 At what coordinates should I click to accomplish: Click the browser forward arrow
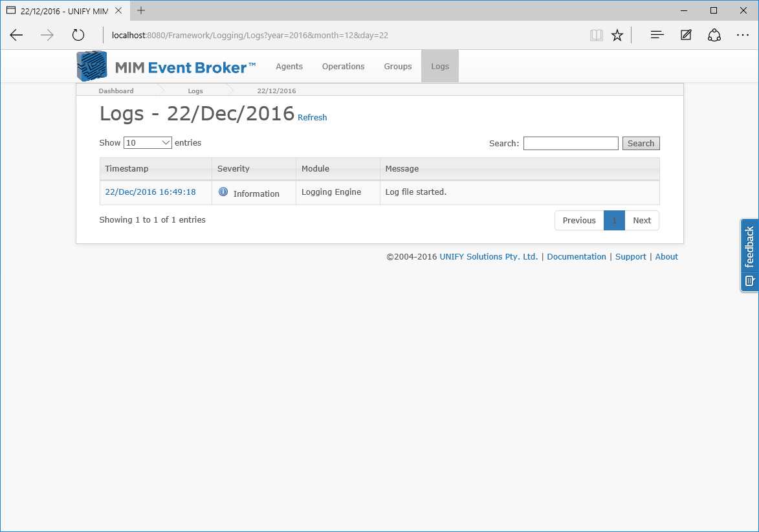click(x=47, y=35)
